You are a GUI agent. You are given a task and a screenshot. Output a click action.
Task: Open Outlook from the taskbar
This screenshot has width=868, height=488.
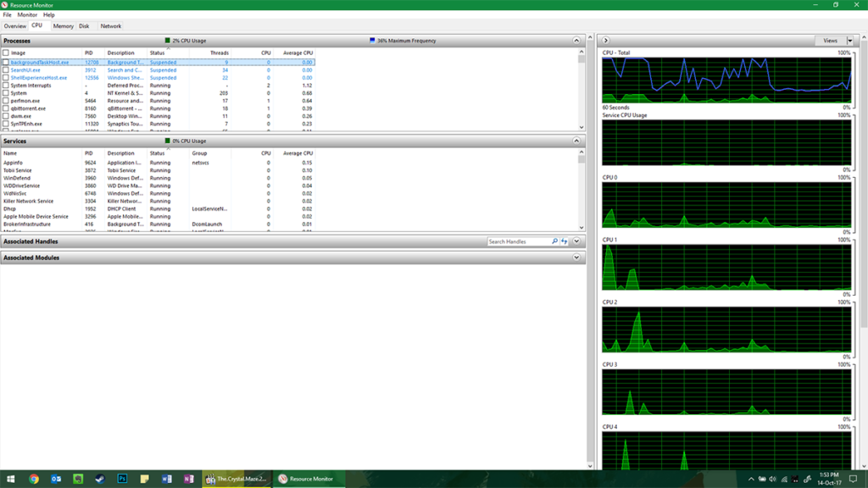56,479
